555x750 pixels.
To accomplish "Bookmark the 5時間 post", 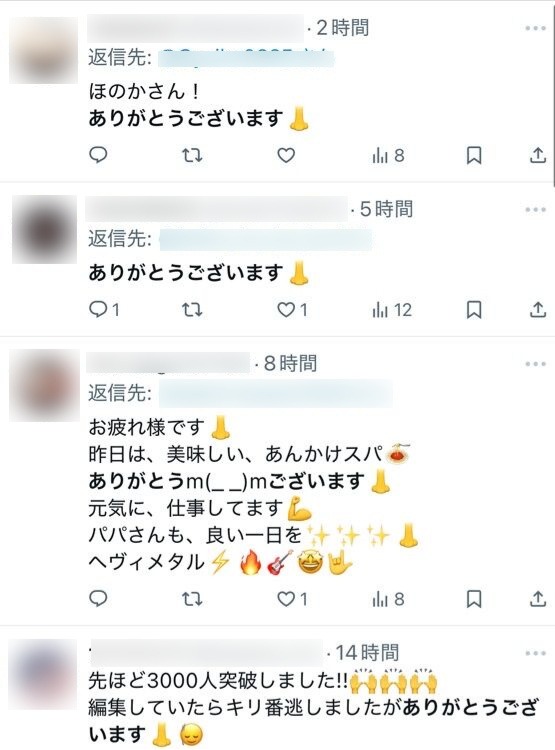I will coord(474,310).
